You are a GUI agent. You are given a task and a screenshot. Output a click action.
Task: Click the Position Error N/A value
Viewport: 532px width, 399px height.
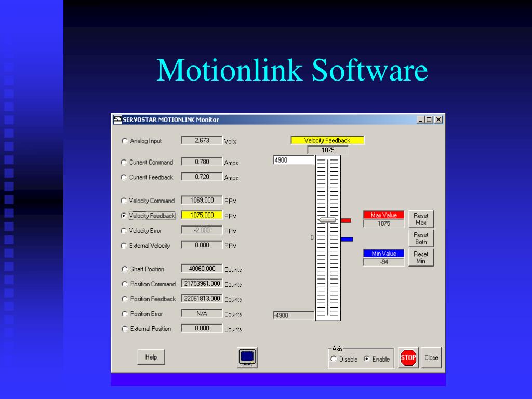(202, 313)
